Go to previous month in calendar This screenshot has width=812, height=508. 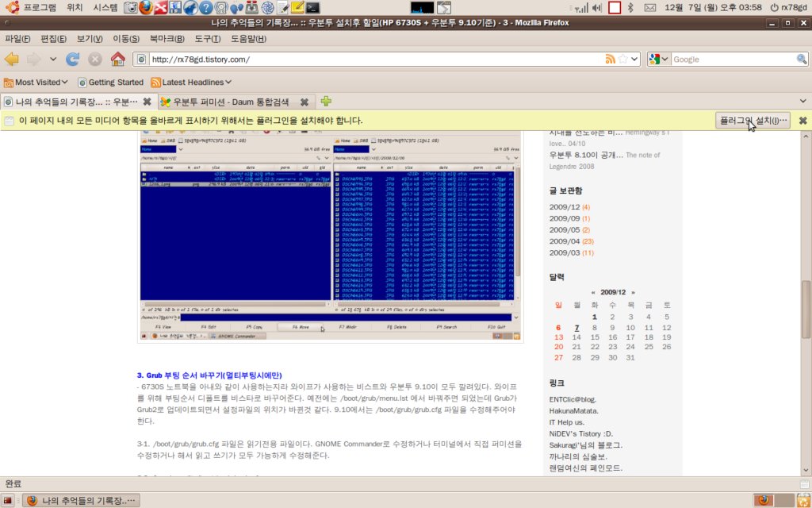593,292
